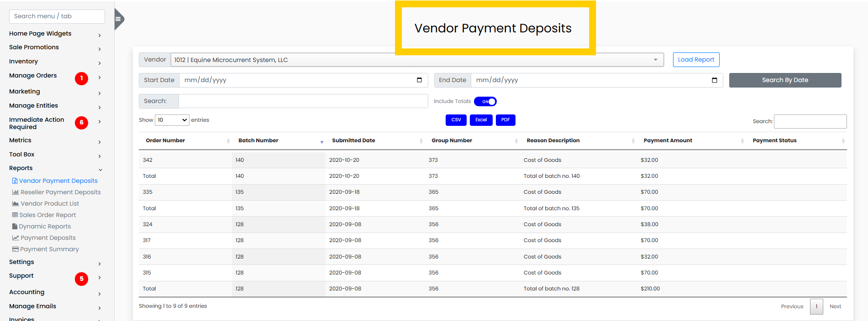Expand the Inventory menu section
This screenshot has width=868, height=321.
click(24, 62)
